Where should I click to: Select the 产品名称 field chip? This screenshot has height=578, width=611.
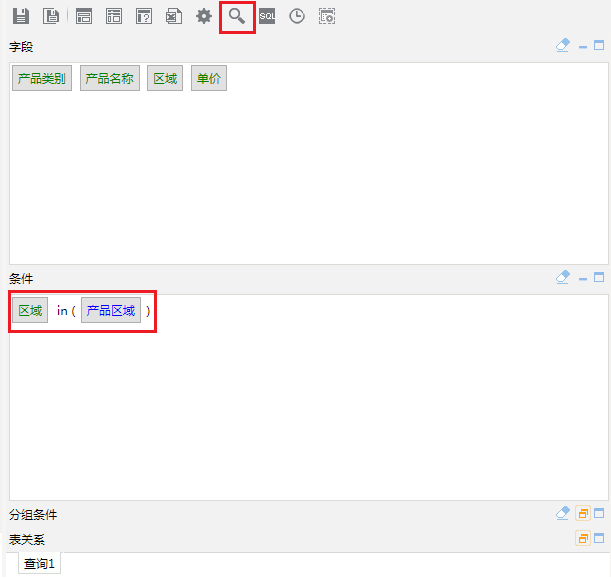tap(109, 78)
